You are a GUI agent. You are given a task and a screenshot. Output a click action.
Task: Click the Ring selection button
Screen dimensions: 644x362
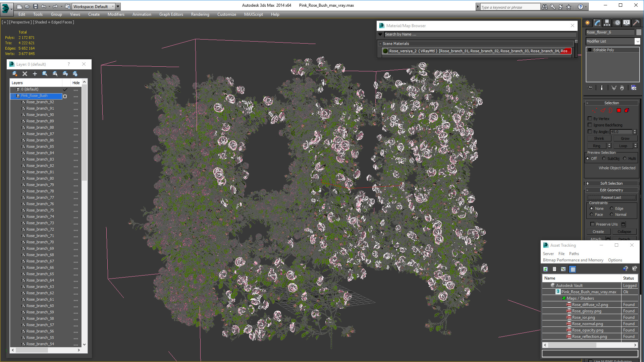596,146
